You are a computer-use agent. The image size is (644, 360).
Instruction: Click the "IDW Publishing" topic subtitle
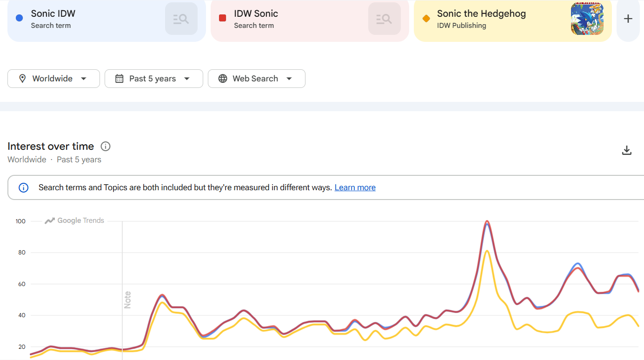462,26
